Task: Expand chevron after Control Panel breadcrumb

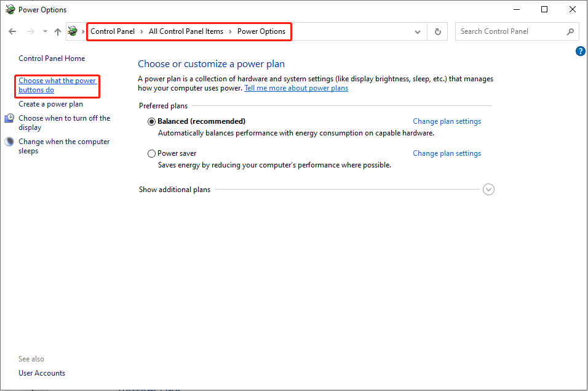Action: [x=141, y=31]
